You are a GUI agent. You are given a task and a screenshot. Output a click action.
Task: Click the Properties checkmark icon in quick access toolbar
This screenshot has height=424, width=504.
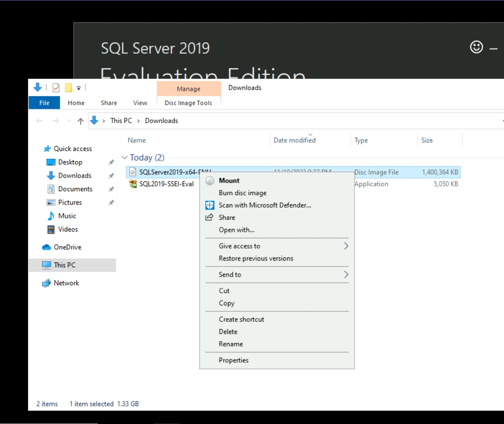pyautogui.click(x=56, y=87)
